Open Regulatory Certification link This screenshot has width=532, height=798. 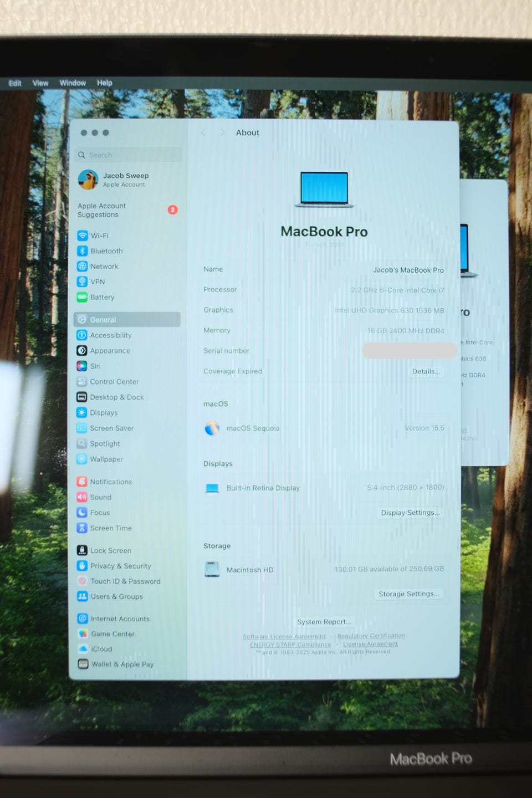pos(371,636)
